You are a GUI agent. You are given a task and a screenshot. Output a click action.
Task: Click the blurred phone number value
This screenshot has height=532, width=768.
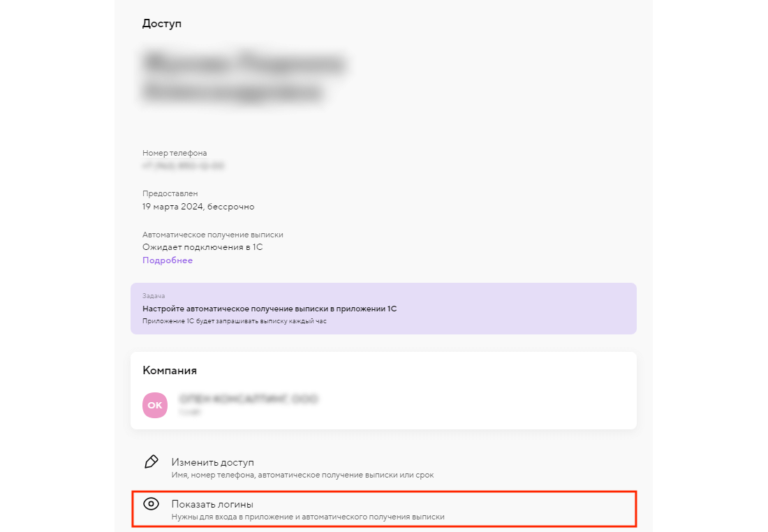pos(183,166)
